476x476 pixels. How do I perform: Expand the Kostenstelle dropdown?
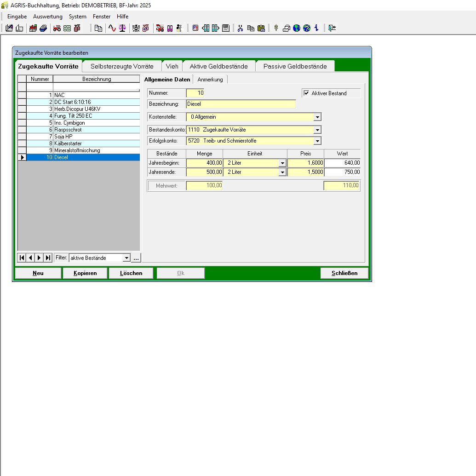(317, 117)
